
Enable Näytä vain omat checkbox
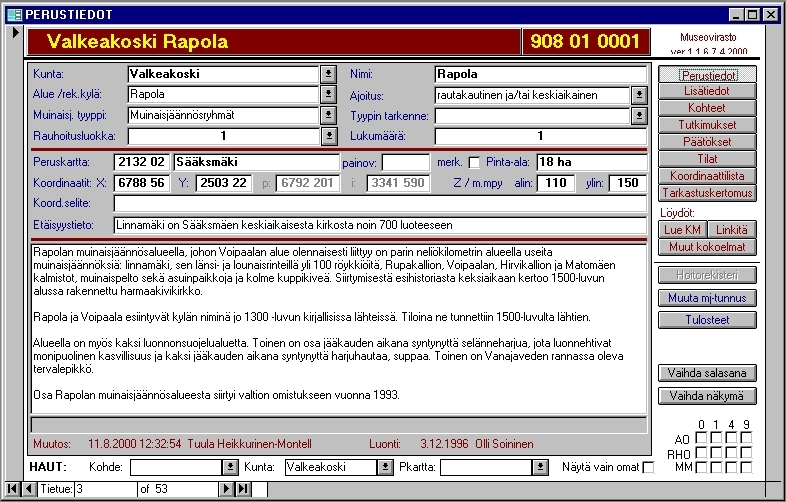[x=648, y=467]
